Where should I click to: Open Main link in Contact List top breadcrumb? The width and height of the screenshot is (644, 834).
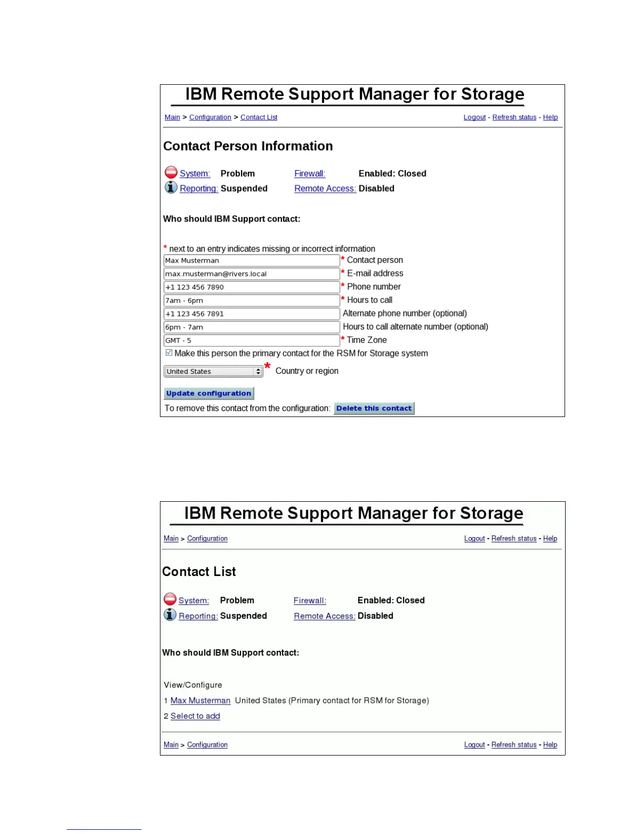pos(171,539)
